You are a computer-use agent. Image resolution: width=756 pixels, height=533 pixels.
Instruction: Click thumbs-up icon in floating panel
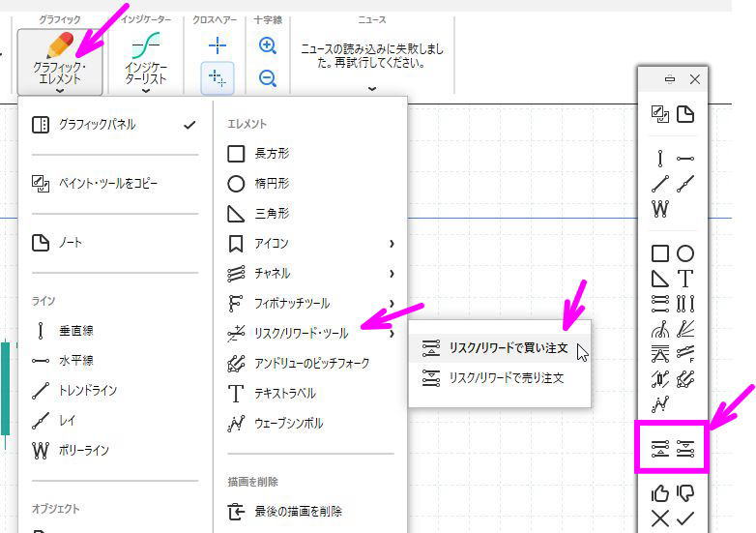coord(660,493)
